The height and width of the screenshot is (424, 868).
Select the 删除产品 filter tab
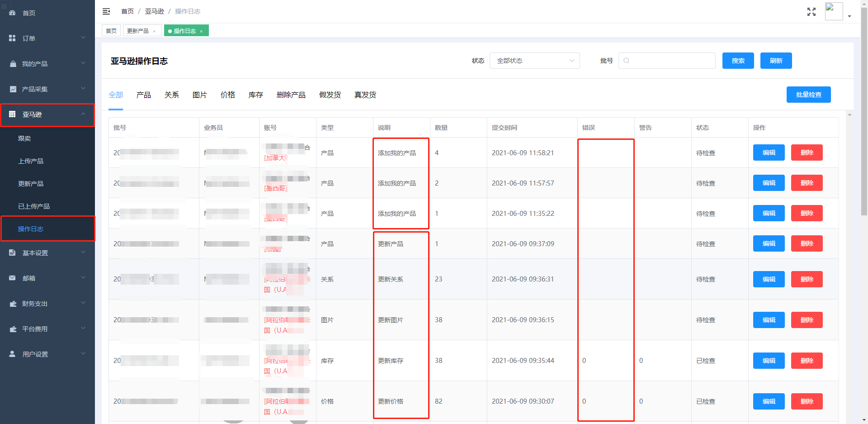click(x=291, y=95)
